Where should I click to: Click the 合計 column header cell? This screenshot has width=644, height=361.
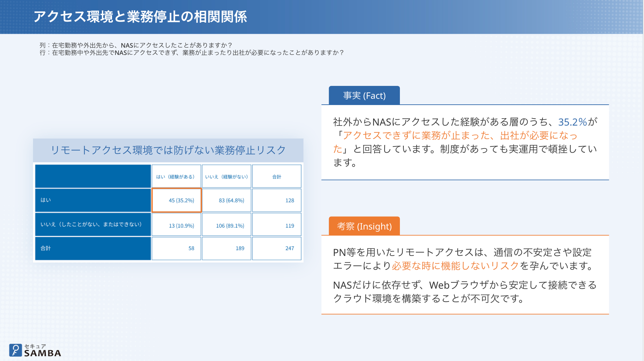277,176
